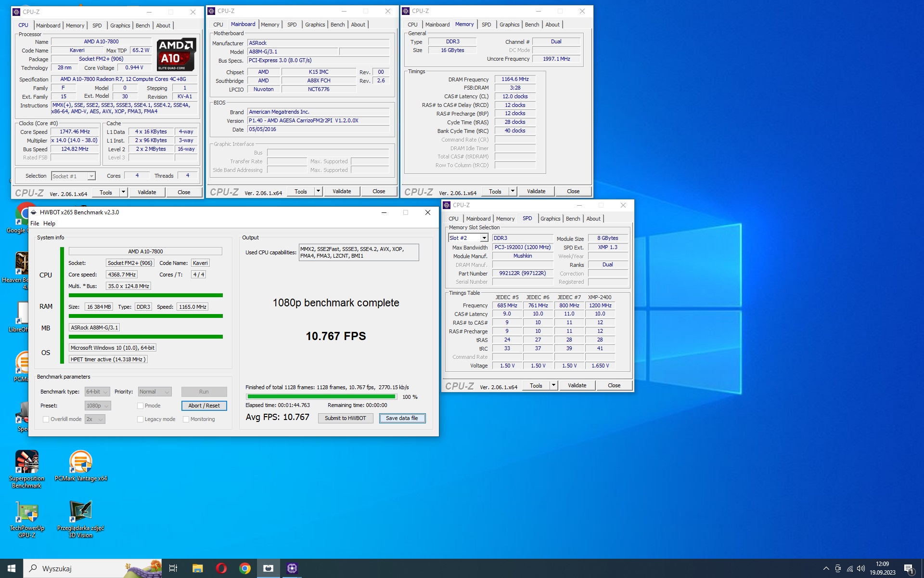Click the AMD A10 logo in CPU-Z

point(176,54)
